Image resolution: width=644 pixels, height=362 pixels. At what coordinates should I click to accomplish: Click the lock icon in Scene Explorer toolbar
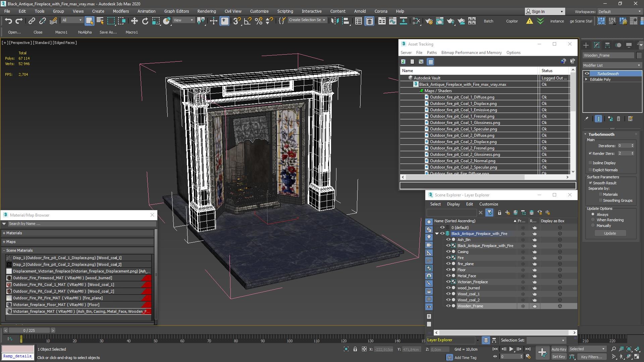499,213
